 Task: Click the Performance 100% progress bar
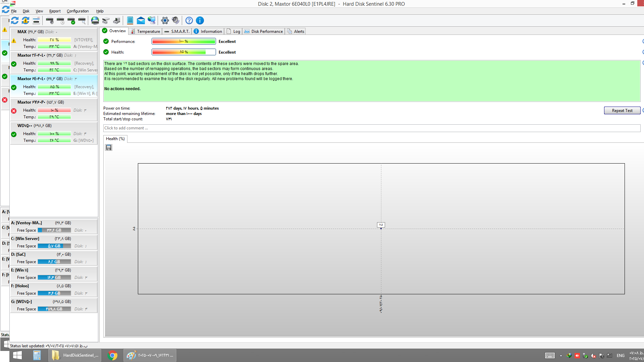point(183,41)
